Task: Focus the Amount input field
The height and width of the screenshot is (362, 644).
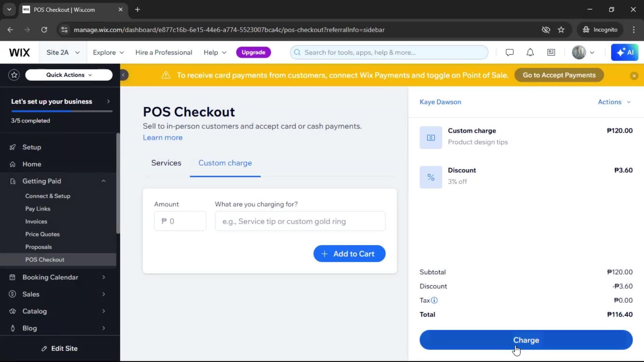Action: tap(180, 221)
